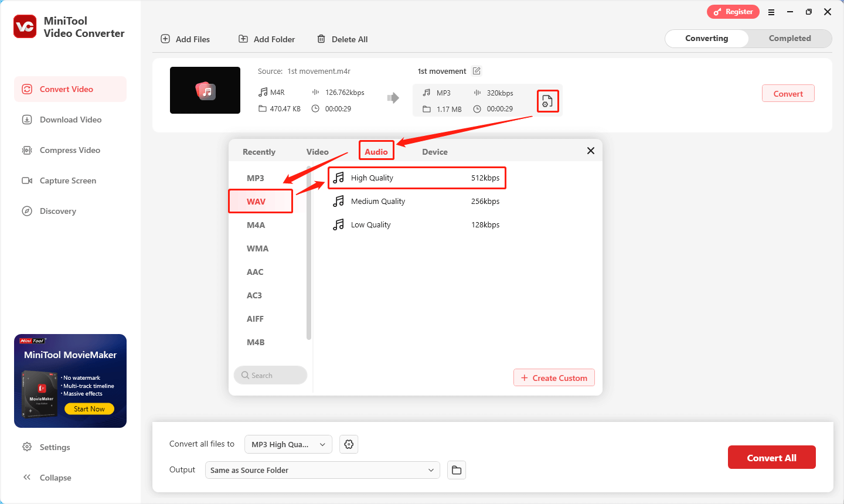Click the Compress Video sidebar icon

(x=27, y=150)
